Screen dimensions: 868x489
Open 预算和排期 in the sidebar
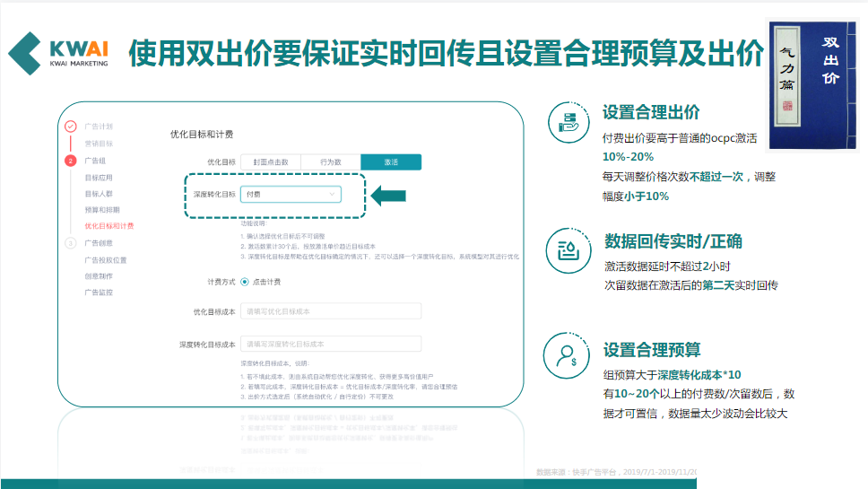102,210
